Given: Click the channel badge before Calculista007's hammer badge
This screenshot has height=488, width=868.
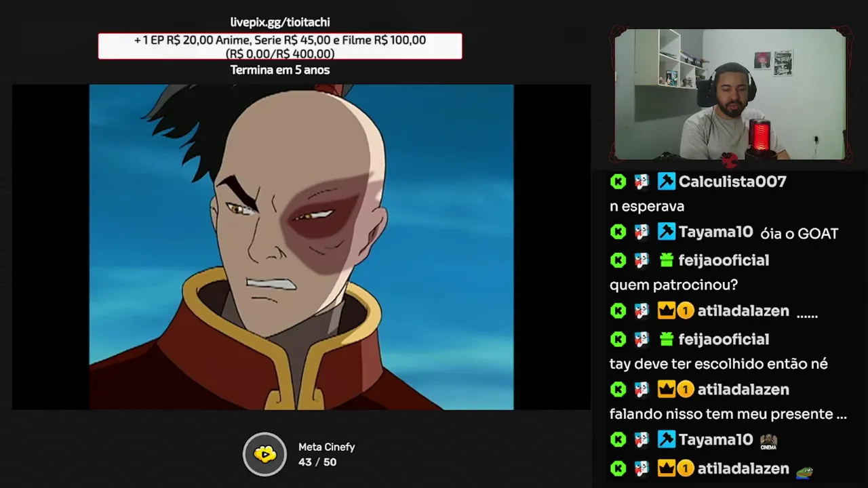Looking at the screenshot, I should pyautogui.click(x=642, y=182).
